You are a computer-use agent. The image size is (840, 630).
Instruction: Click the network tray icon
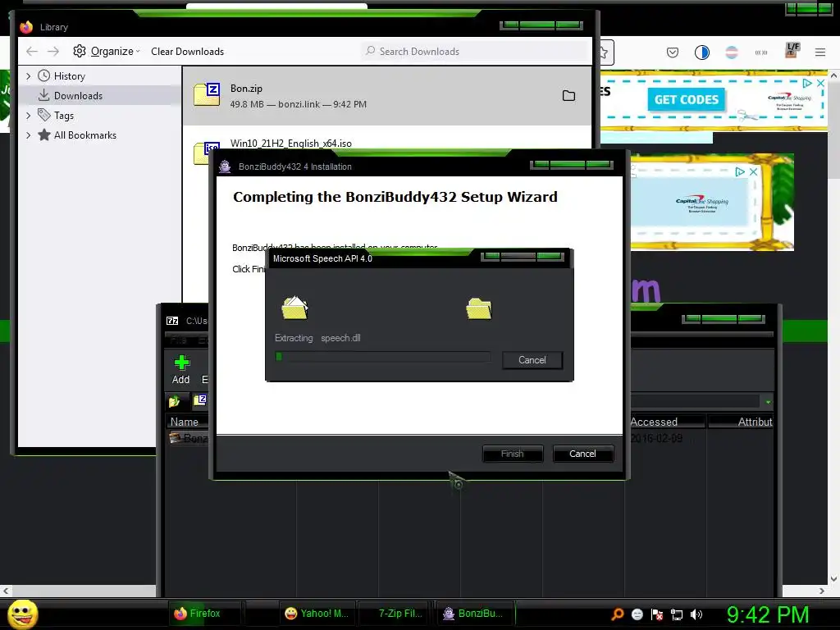(677, 614)
